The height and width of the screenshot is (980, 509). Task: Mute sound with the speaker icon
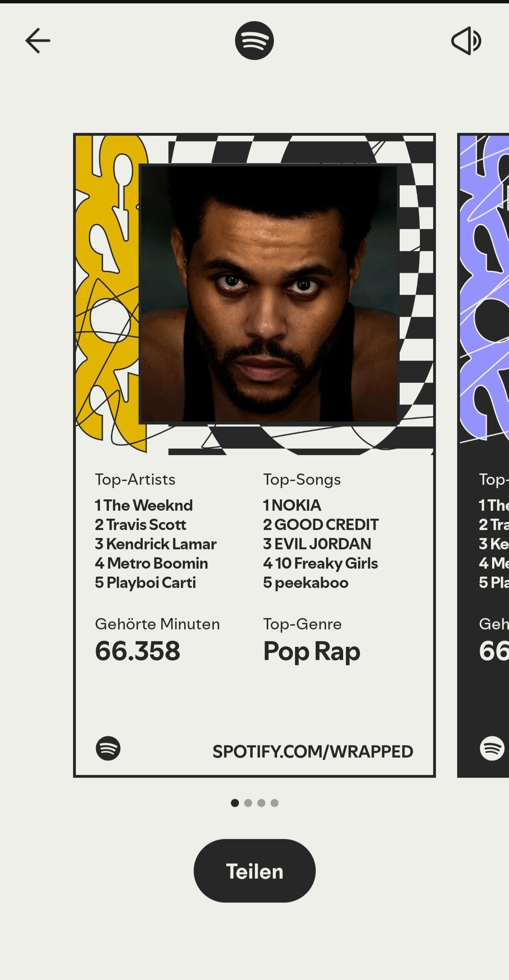466,41
